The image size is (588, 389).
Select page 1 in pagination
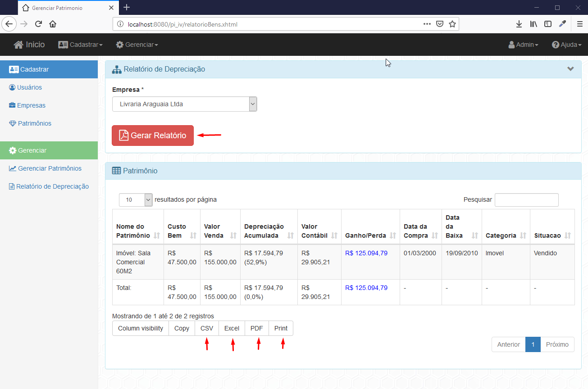click(533, 344)
